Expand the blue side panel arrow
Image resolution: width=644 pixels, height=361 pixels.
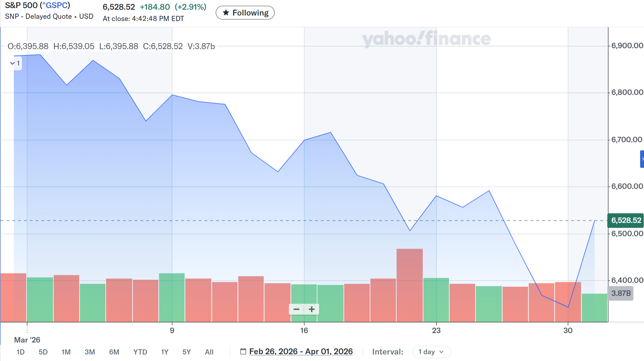tap(642, 159)
